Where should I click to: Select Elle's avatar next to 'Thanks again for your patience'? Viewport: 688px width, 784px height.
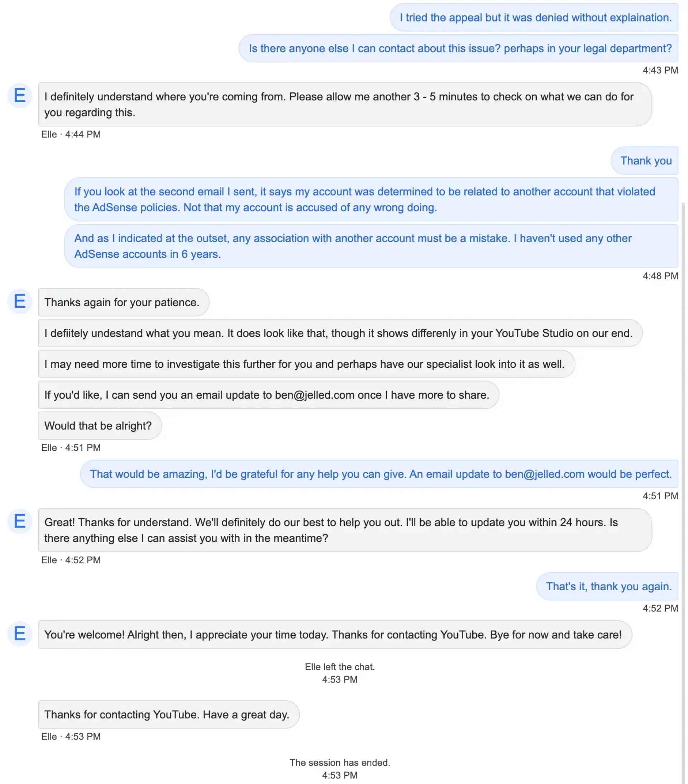click(20, 302)
